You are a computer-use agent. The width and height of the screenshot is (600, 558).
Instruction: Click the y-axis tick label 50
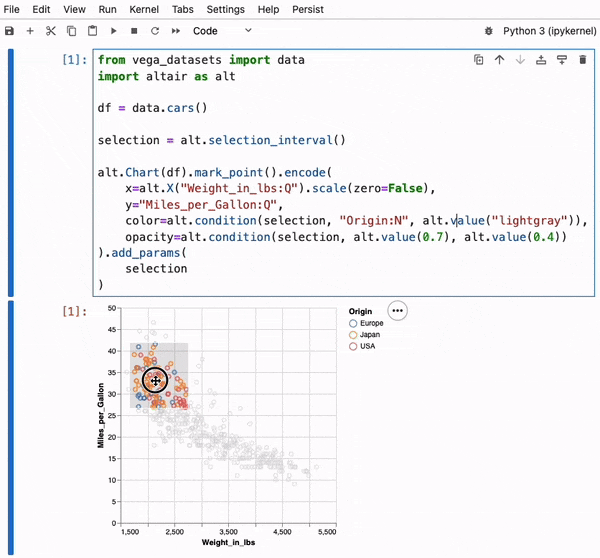pos(112,308)
